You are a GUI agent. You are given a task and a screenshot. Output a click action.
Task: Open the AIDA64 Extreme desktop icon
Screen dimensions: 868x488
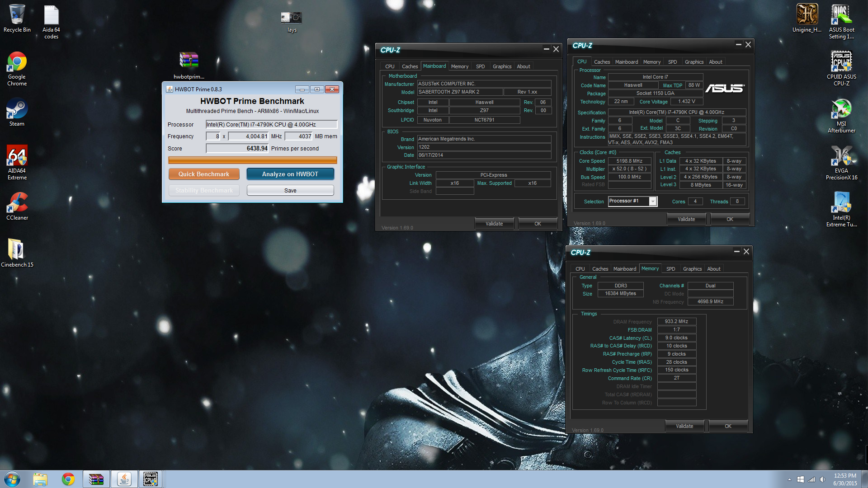click(17, 163)
